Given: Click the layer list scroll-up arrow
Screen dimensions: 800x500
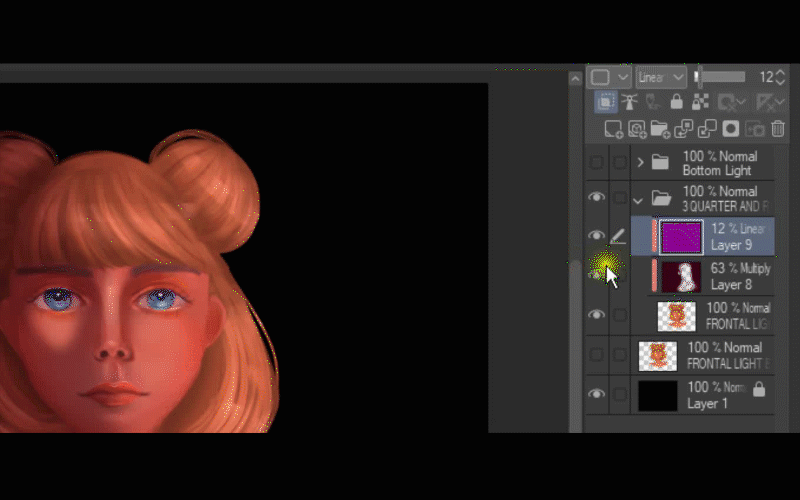Looking at the screenshot, I should coord(575,79).
